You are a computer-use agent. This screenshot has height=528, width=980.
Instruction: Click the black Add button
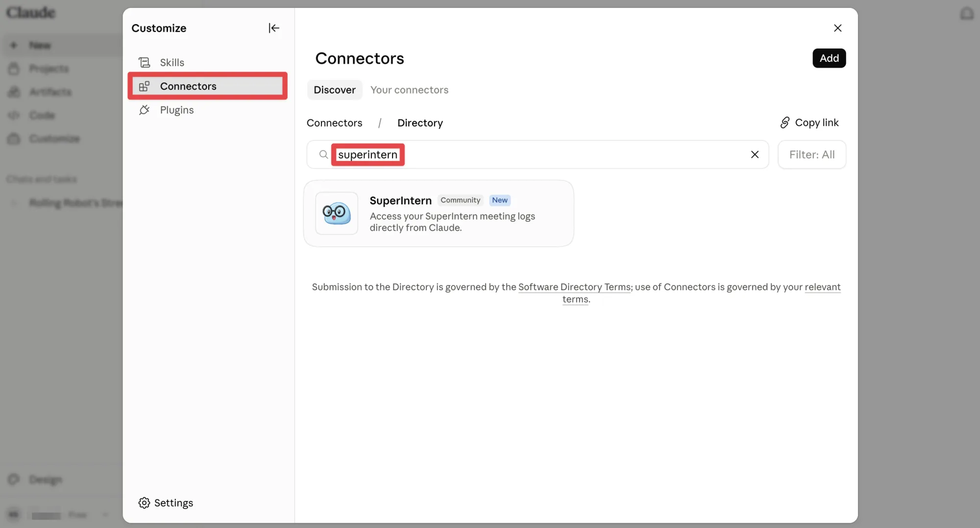click(829, 58)
